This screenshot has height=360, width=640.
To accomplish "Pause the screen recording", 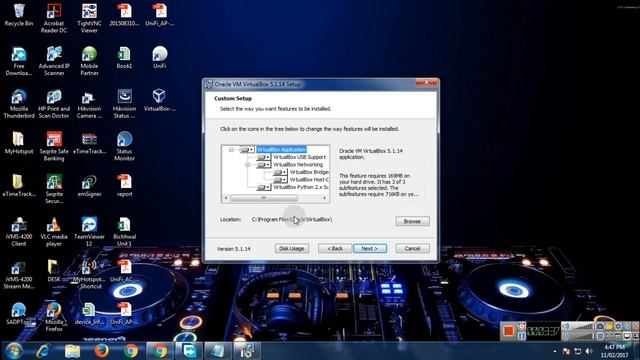I will click(522, 336).
